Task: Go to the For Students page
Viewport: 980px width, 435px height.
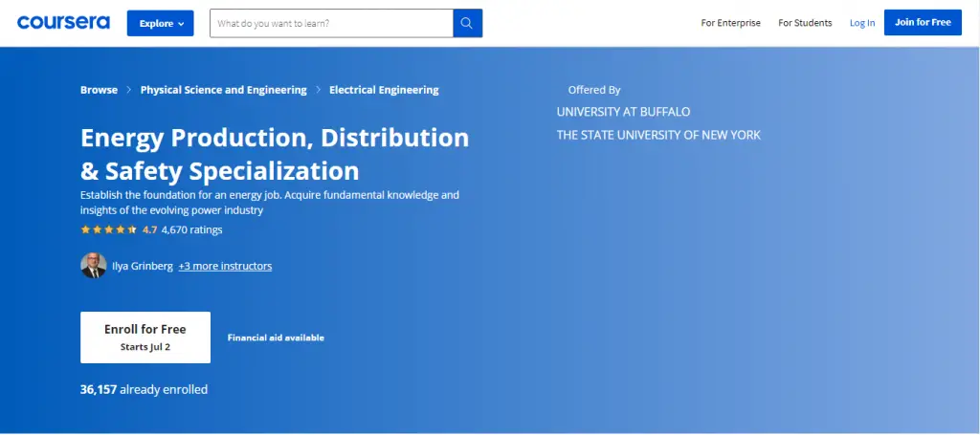Action: point(805,23)
